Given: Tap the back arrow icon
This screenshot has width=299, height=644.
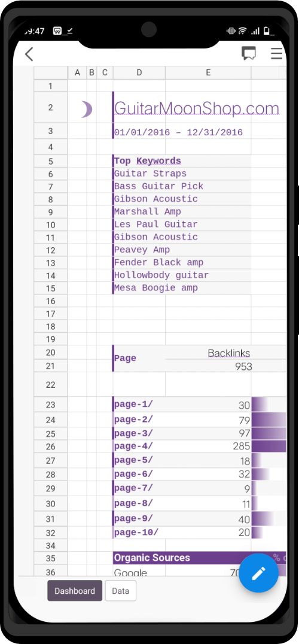Looking at the screenshot, I should pyautogui.click(x=29, y=54).
